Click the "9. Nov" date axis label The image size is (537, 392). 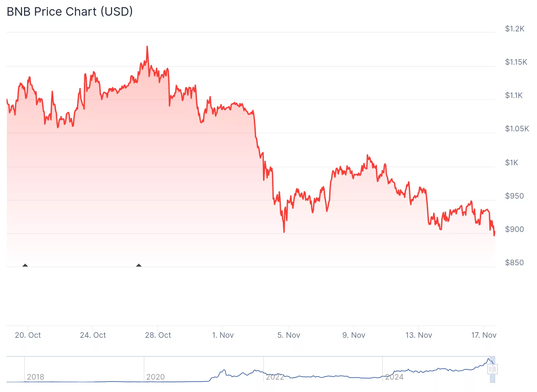353,335
